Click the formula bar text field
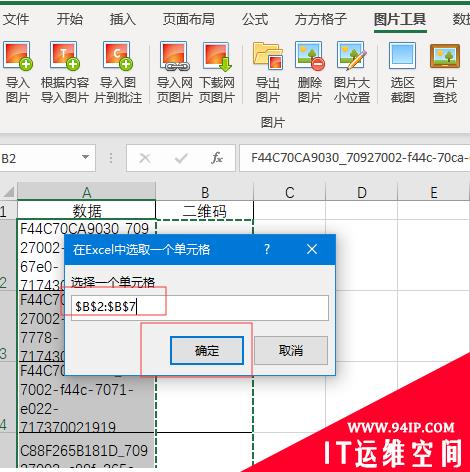Image resolution: width=470 pixels, height=472 pixels. [x=355, y=158]
